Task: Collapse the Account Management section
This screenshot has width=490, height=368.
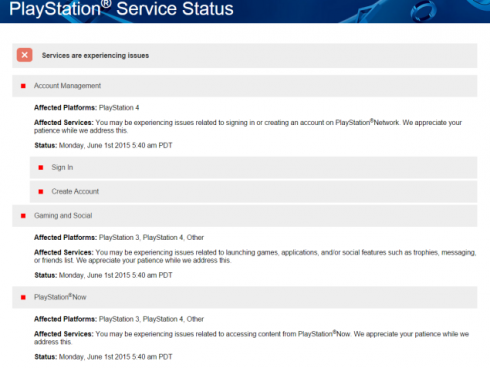Action: point(245,86)
